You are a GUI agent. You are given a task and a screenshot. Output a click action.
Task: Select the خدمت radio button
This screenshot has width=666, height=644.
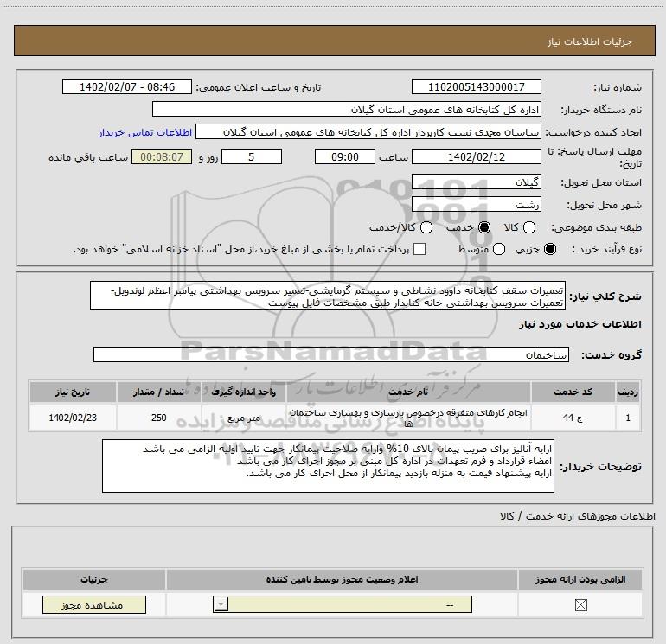pyautogui.click(x=484, y=227)
